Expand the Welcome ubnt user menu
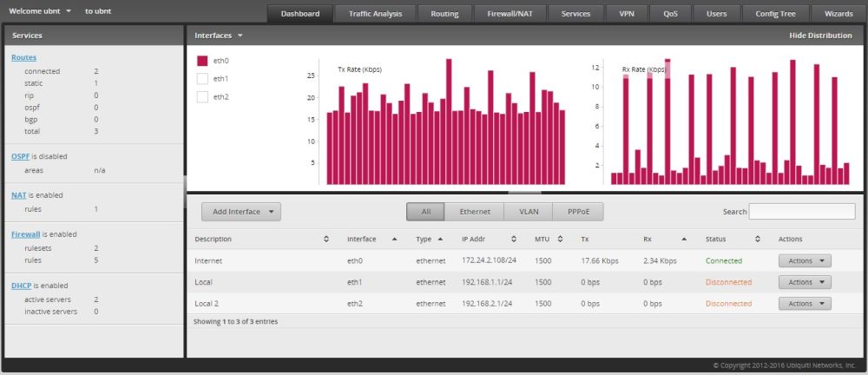The height and width of the screenshot is (375, 868). pos(40,10)
